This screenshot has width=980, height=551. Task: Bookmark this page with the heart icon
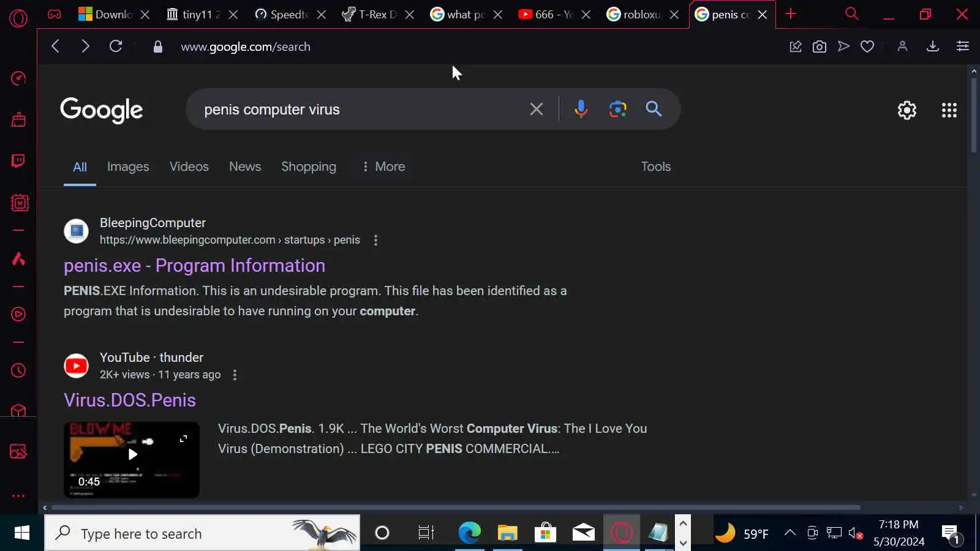[867, 47]
